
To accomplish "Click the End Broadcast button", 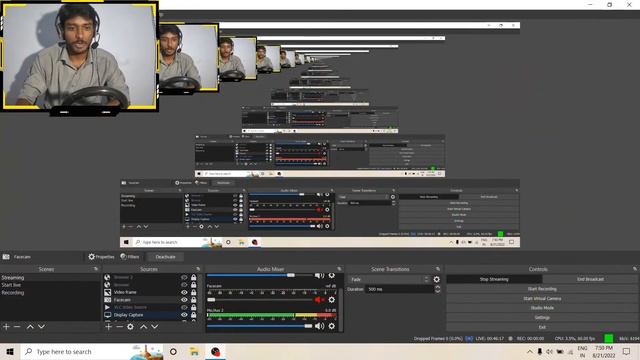I will 590,279.
